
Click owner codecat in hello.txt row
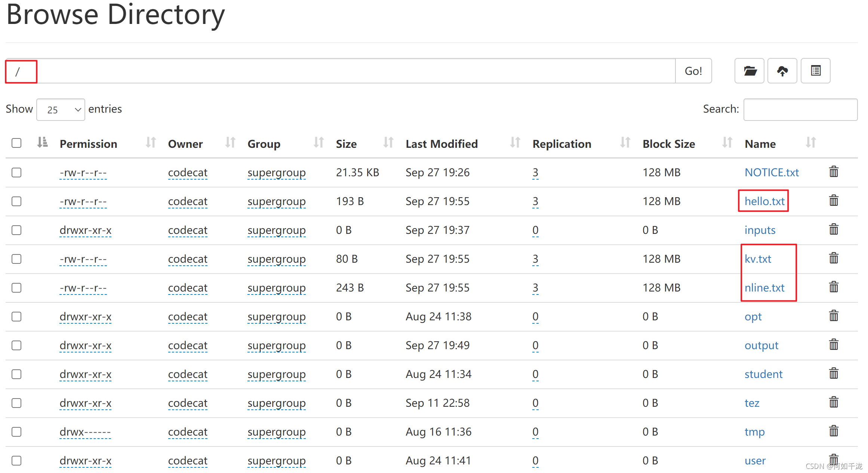click(188, 202)
